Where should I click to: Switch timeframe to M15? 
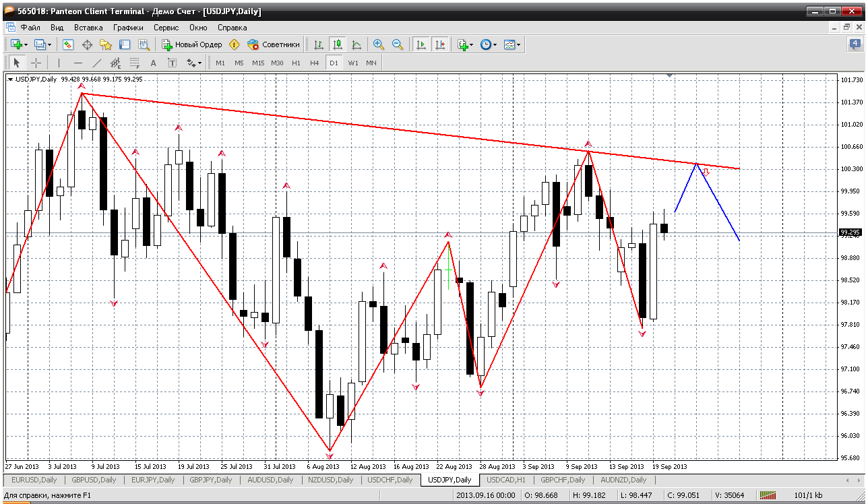tap(258, 63)
